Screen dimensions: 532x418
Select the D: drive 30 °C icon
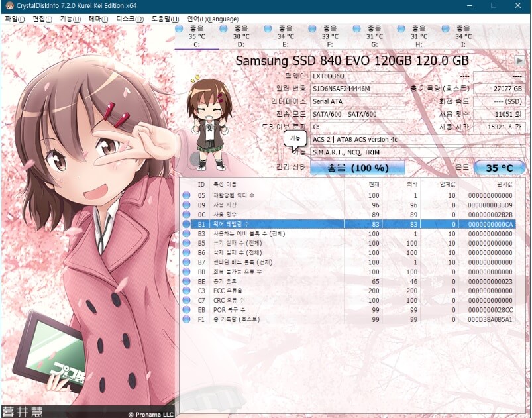pyautogui.click(x=223, y=29)
